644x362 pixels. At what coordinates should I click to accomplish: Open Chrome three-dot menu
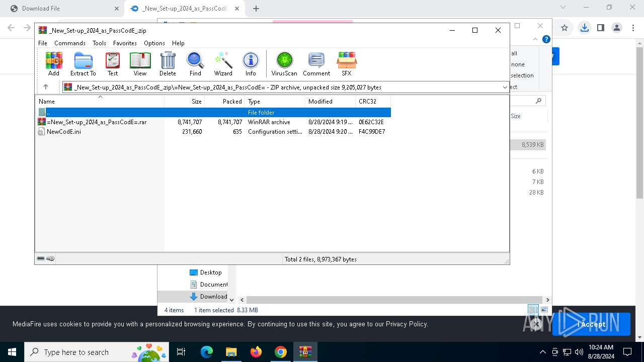pos(633,28)
